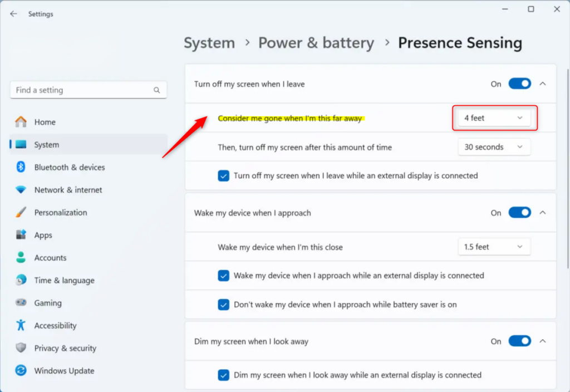Viewport: 570px width, 392px height.
Task: Open Accounts settings page
Action: tap(89, 257)
